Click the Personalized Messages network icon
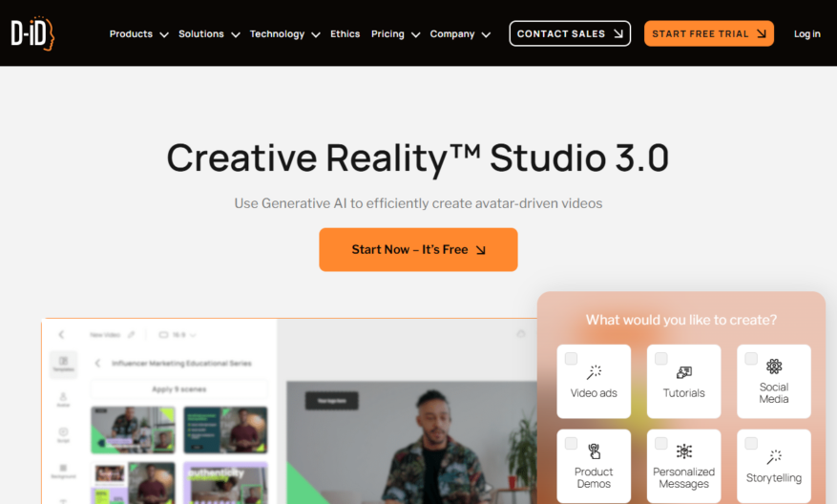 [x=683, y=451]
